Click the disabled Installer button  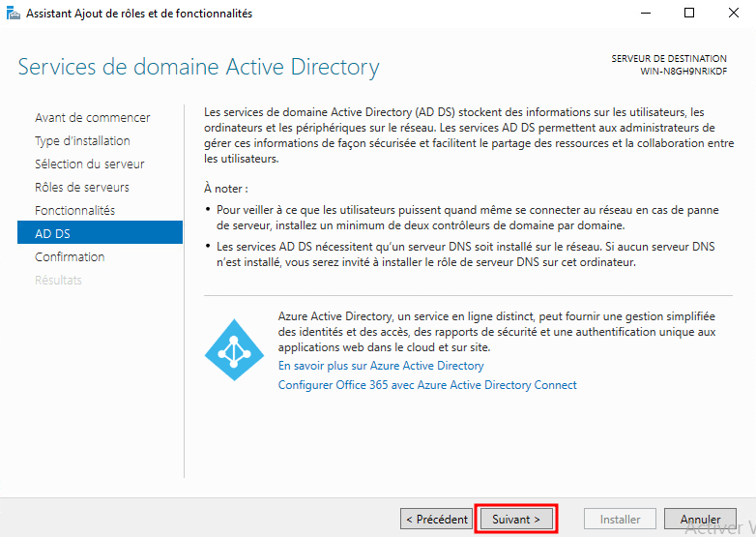[620, 520]
